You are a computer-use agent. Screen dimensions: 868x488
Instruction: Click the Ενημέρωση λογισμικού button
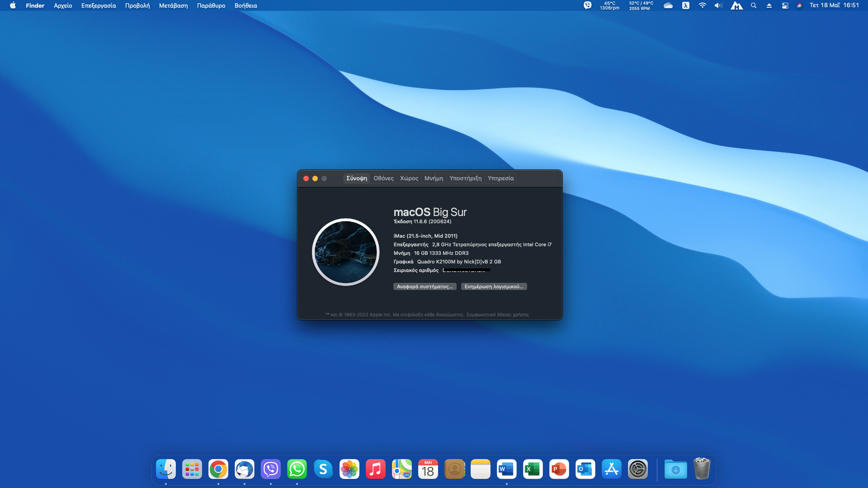coord(494,286)
